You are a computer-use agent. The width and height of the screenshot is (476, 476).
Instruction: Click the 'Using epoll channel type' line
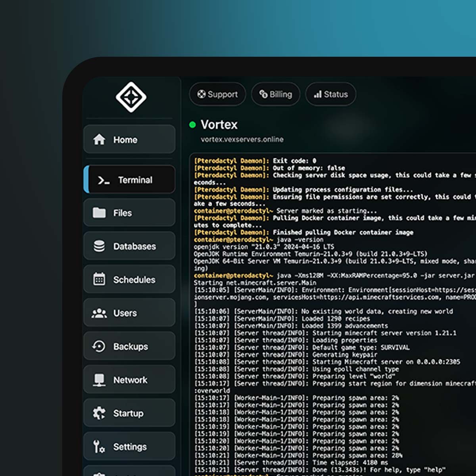(296, 369)
